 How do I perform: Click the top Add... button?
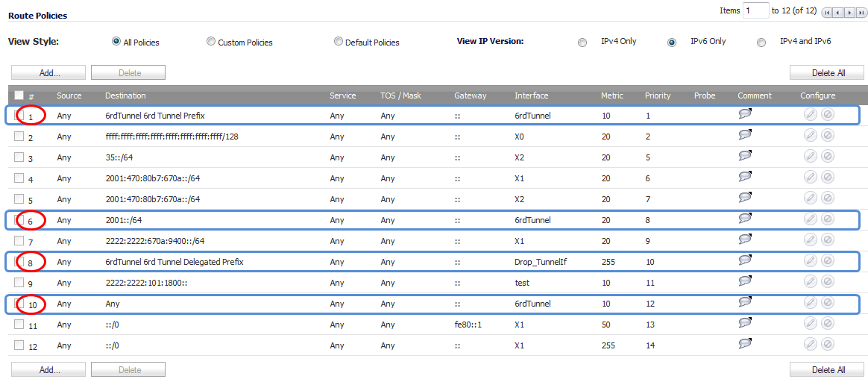pos(48,72)
